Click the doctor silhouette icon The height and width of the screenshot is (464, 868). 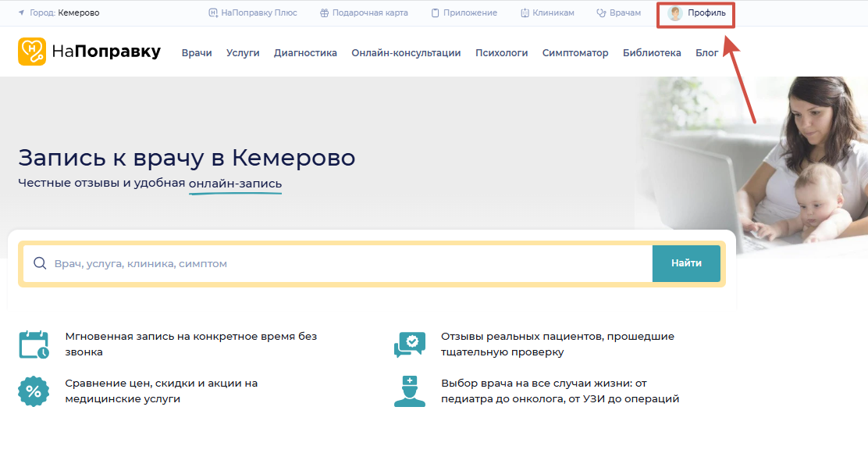pos(410,391)
